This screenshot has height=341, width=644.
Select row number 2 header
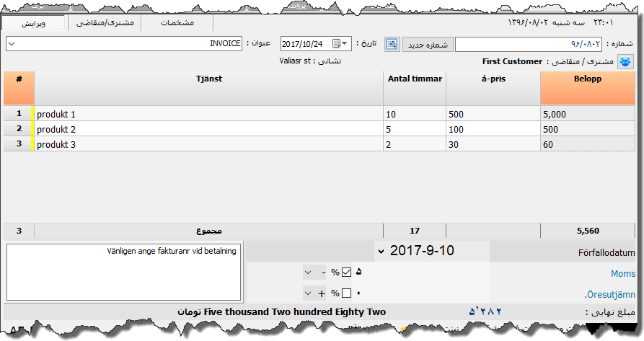pyautogui.click(x=19, y=129)
